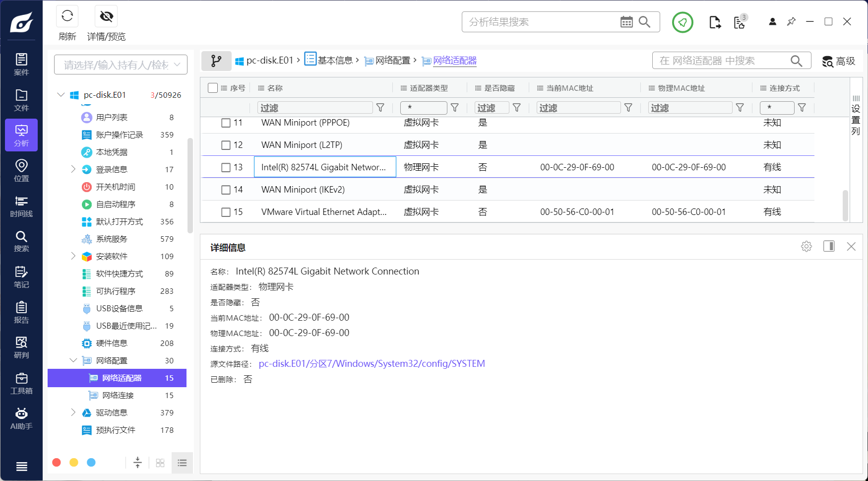Open the AI助手 sidebar section
The height and width of the screenshot is (481, 868).
point(21,418)
